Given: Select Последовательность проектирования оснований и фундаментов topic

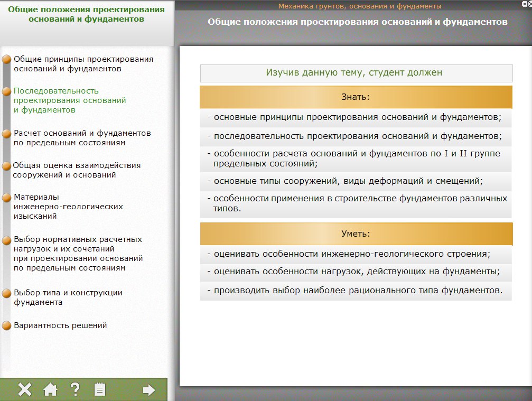Looking at the screenshot, I should pyautogui.click(x=70, y=100).
